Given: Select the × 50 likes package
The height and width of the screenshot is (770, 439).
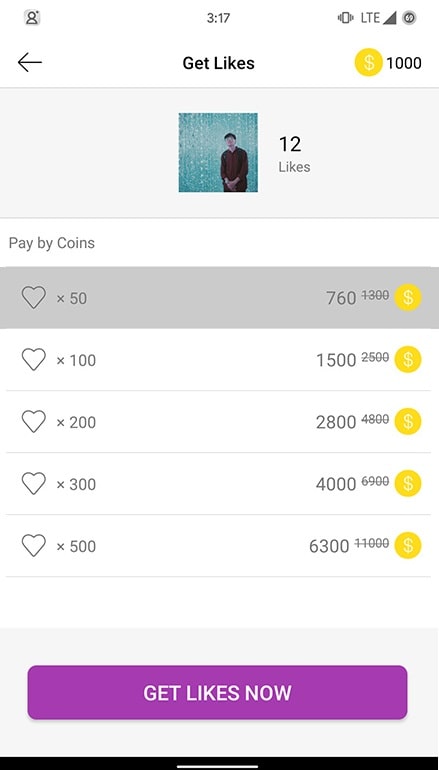Looking at the screenshot, I should click(220, 298).
